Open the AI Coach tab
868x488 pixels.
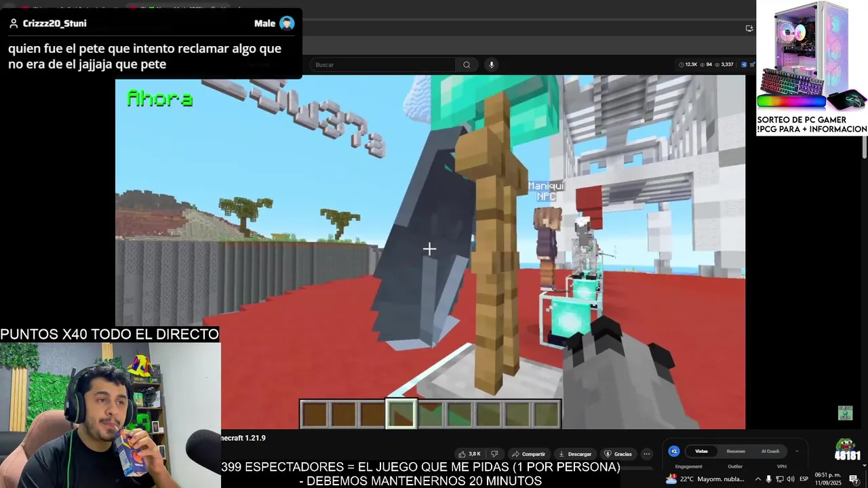click(x=770, y=451)
